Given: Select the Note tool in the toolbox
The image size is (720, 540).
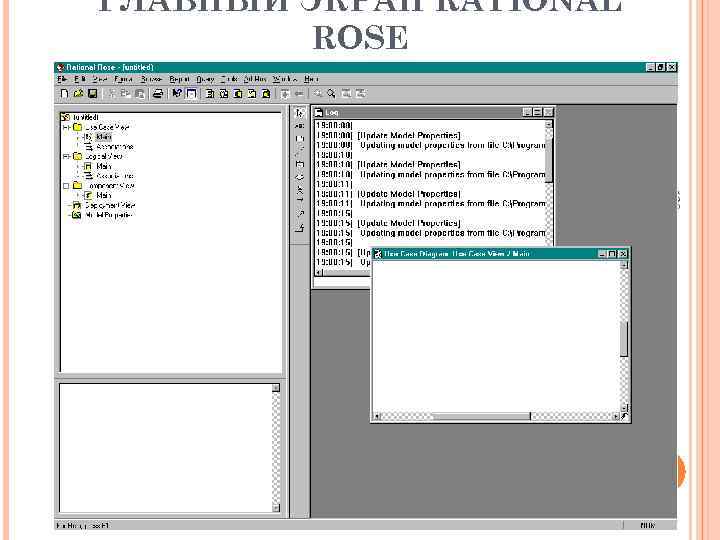Looking at the screenshot, I should 299,138.
